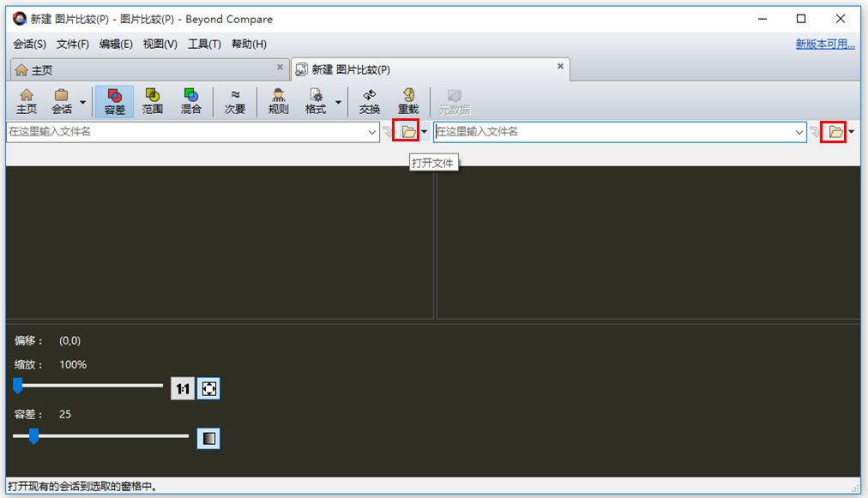Click the status bar message text
868x498 pixels.
[82, 486]
